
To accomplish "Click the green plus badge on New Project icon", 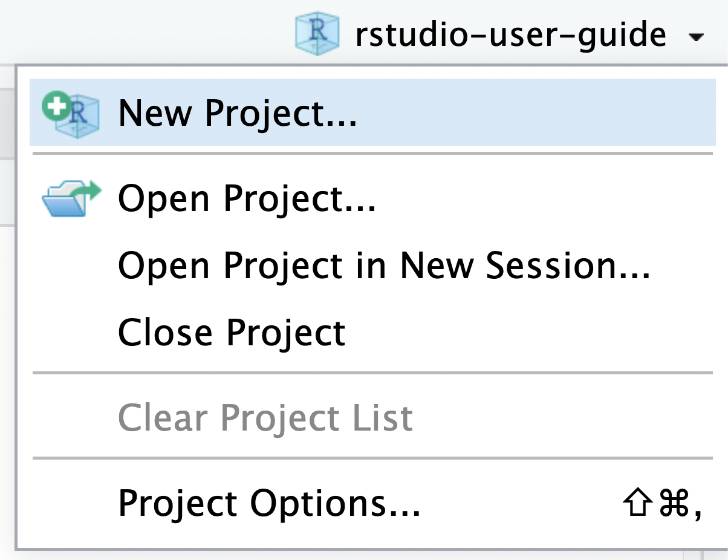I will [x=56, y=108].
